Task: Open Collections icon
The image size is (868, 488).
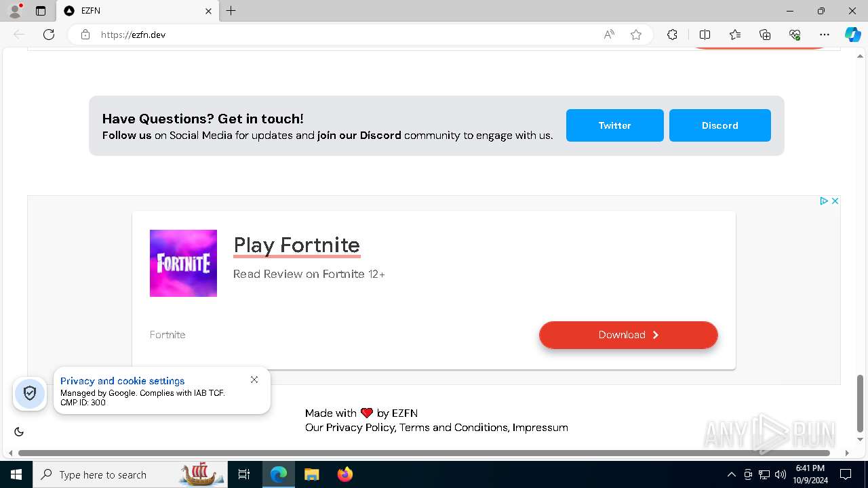Action: pyautogui.click(x=765, y=35)
